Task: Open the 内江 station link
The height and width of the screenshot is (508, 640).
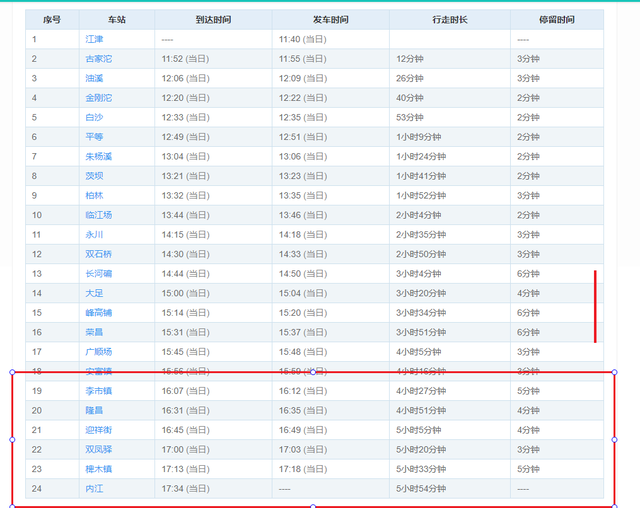Action: pos(94,489)
